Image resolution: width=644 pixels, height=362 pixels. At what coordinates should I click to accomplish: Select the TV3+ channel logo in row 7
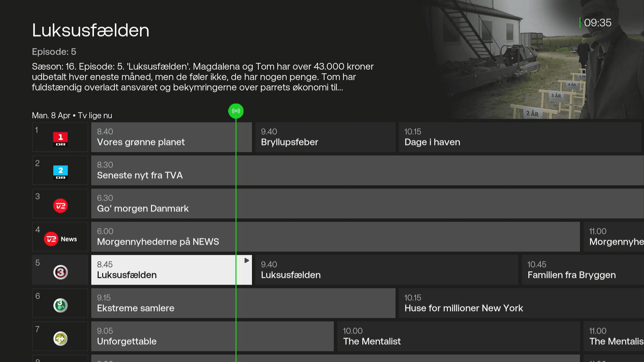pos(60,339)
